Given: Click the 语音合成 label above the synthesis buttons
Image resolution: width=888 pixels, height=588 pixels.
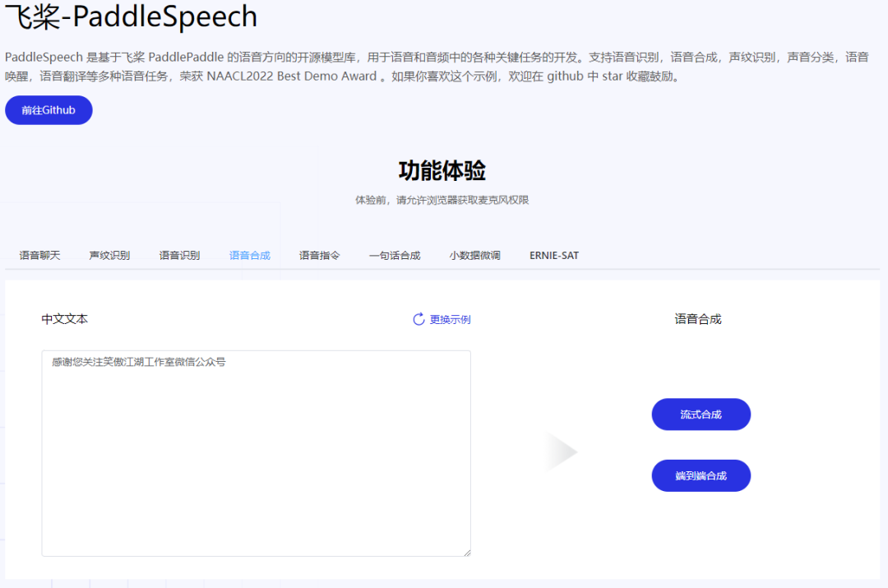Looking at the screenshot, I should pyautogui.click(x=696, y=319).
